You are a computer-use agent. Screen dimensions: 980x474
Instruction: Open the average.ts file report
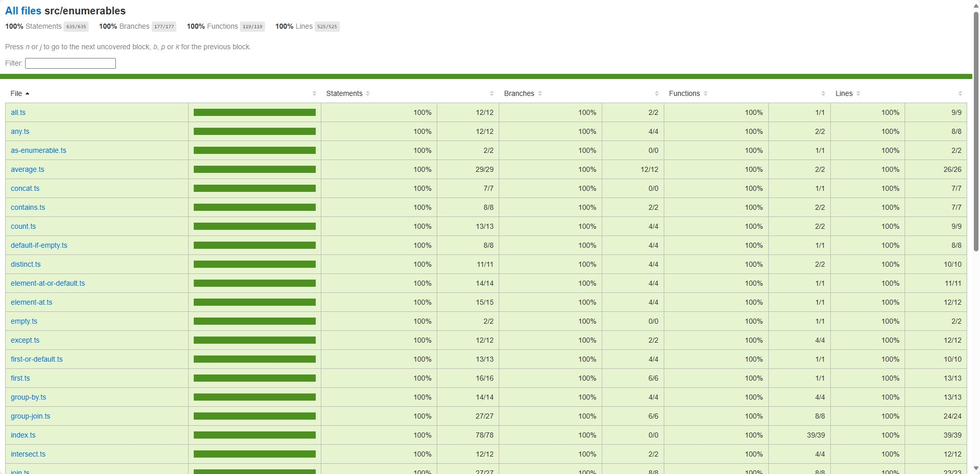27,169
